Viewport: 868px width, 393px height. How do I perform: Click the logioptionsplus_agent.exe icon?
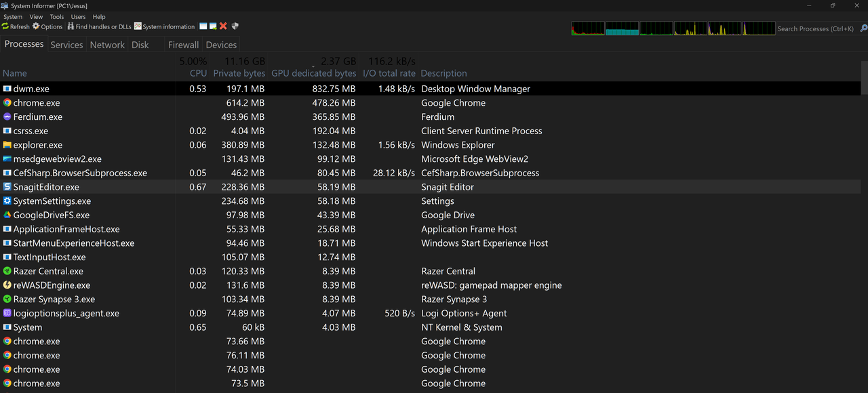click(7, 313)
